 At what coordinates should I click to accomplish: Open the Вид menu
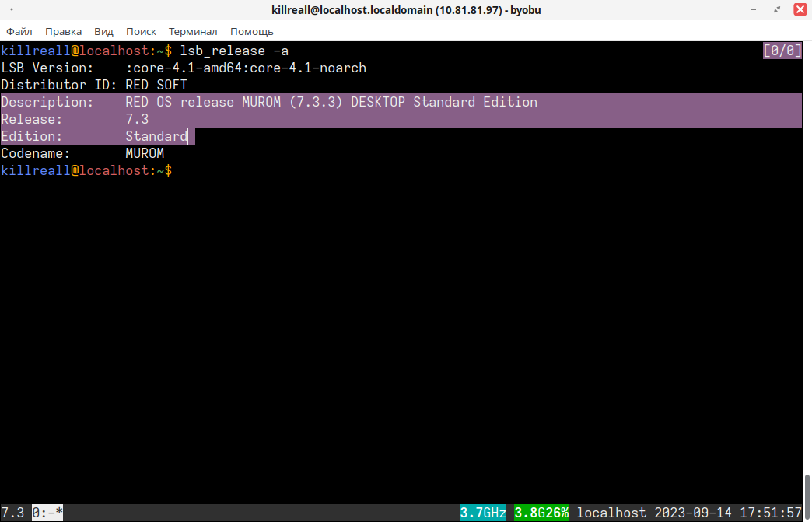pos(103,32)
